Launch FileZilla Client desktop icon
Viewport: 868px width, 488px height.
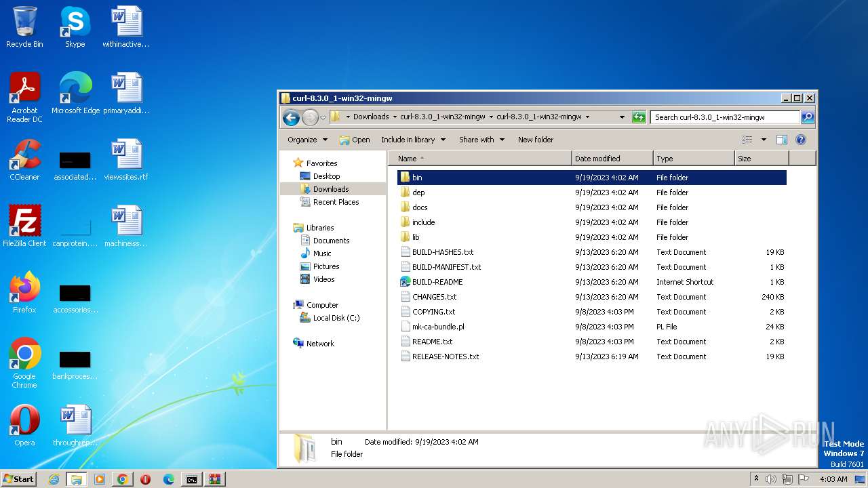tap(24, 226)
